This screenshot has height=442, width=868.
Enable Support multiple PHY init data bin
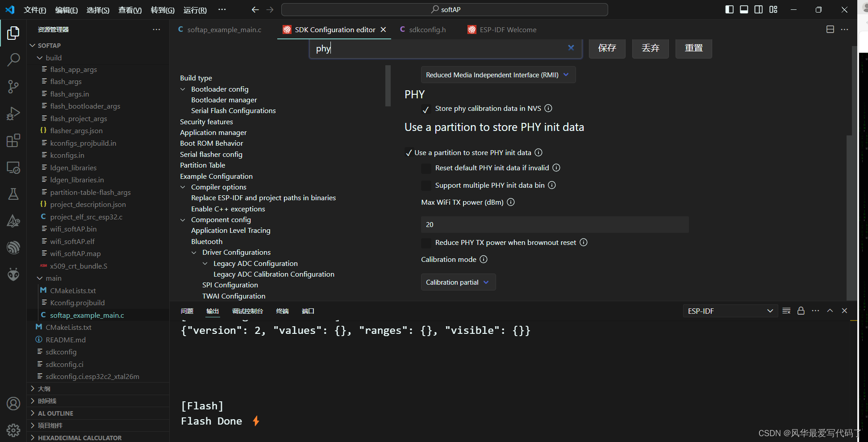coord(426,185)
